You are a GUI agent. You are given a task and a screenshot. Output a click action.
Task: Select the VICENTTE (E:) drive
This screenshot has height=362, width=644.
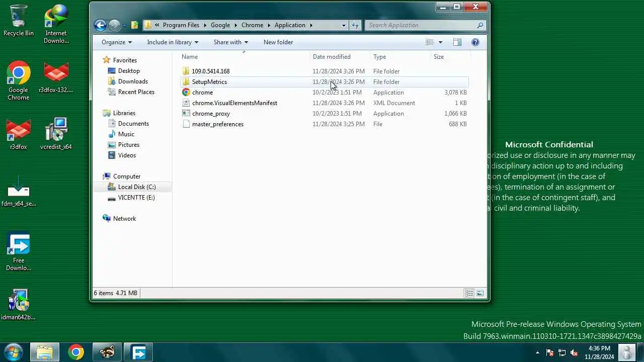click(136, 198)
